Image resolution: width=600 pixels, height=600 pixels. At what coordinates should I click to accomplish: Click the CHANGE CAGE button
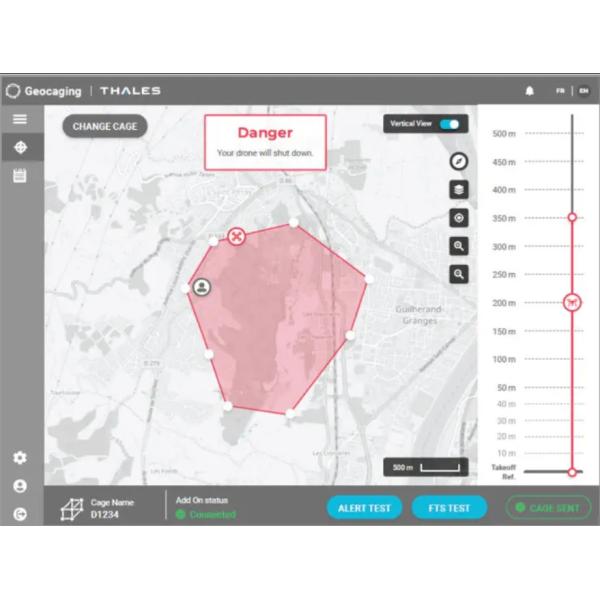point(105,127)
